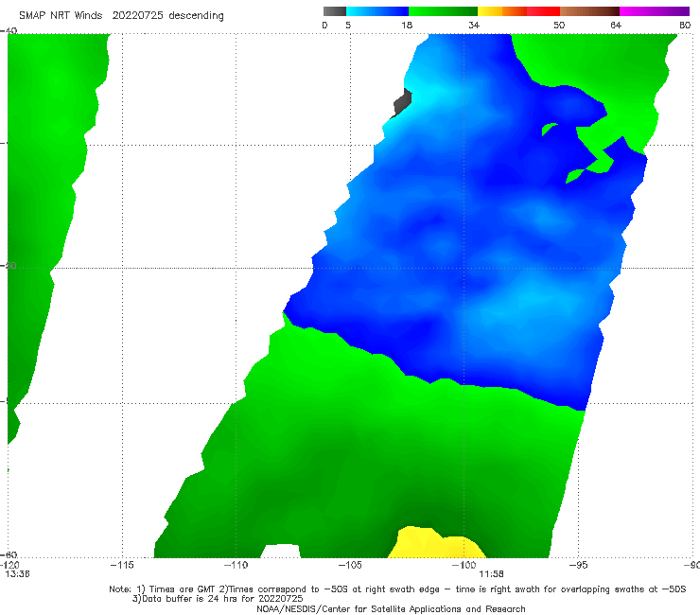Click the latitude label '-50'
The image size is (700, 615).
click(9, 265)
